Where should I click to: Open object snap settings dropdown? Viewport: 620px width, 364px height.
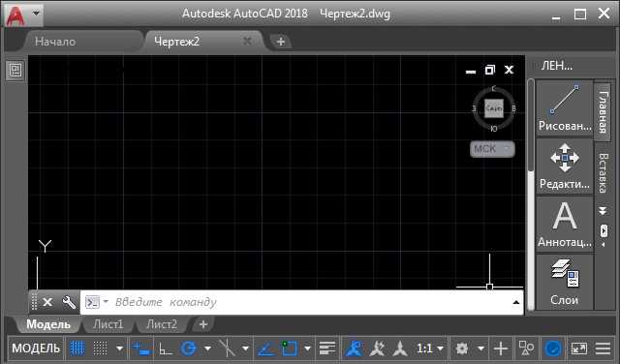pos(308,349)
